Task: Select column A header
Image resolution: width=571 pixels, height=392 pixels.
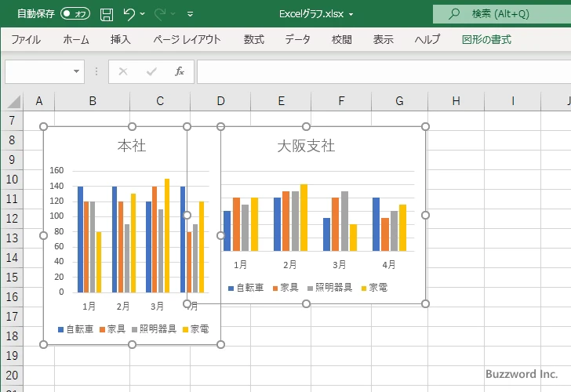Action: pos(39,101)
